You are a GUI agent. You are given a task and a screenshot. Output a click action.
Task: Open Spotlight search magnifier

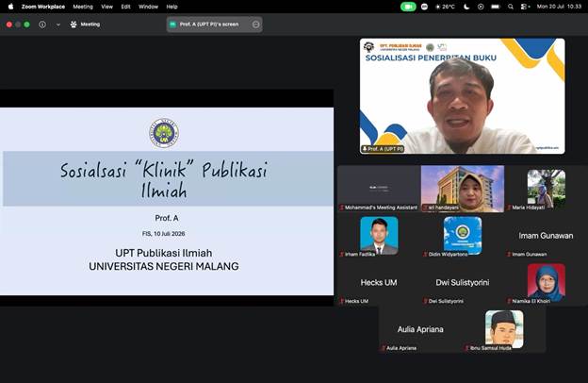coord(511,7)
